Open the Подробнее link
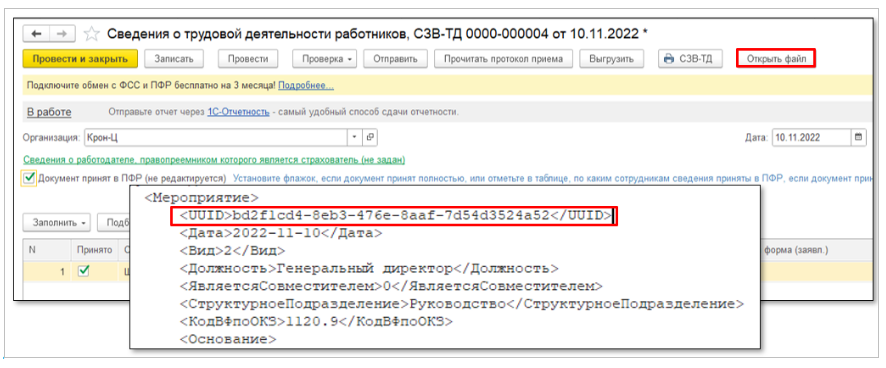Viewport: 886px width, 368px height. coord(306,85)
